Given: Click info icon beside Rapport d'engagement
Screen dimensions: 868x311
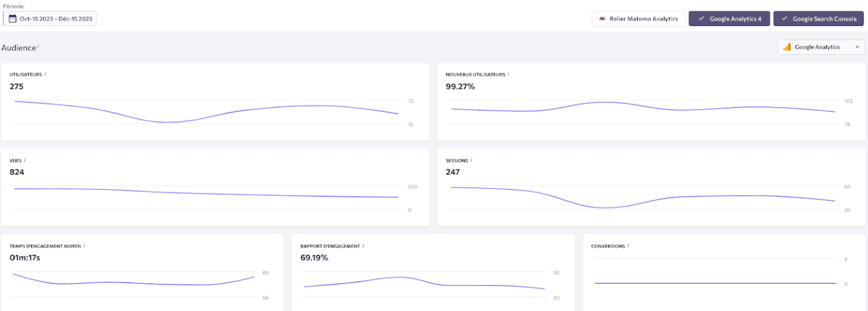Looking at the screenshot, I should pos(363,246).
